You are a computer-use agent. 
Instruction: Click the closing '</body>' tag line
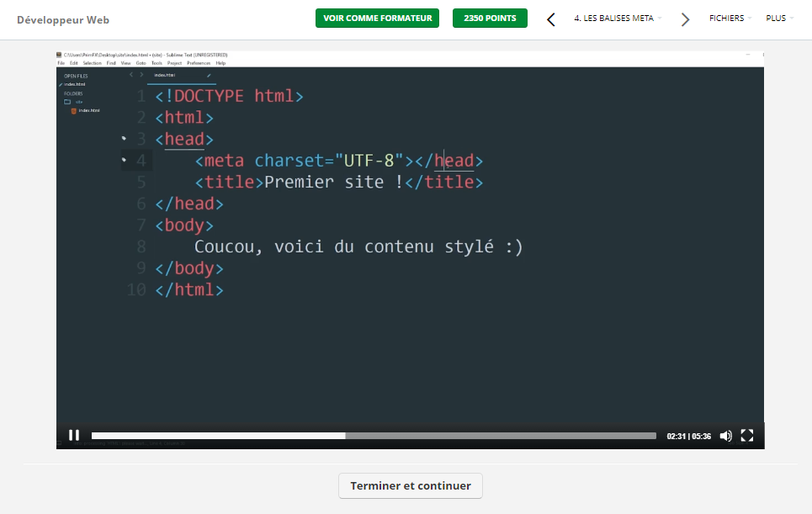click(189, 268)
